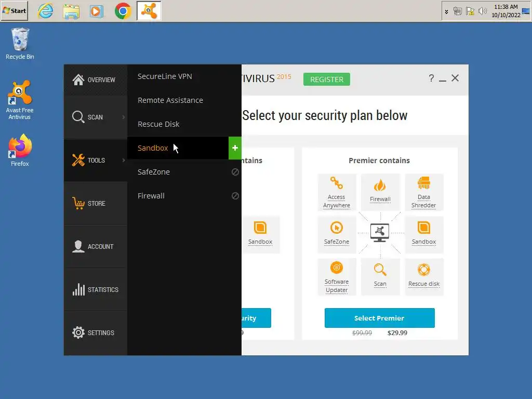Image resolution: width=532 pixels, height=399 pixels.
Task: Open the Settings gear icon
Action: pyautogui.click(x=78, y=332)
